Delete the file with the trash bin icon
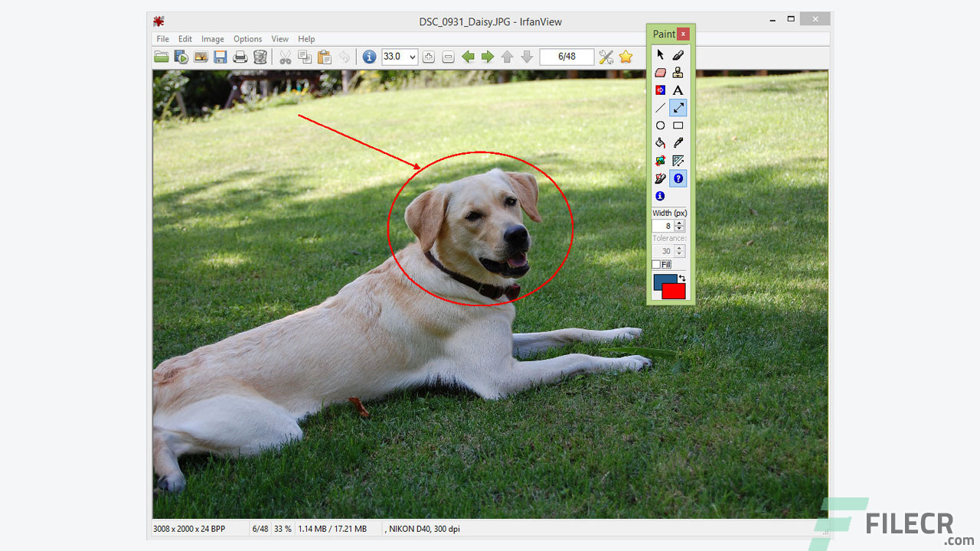Image resolution: width=980 pixels, height=551 pixels. tap(260, 57)
